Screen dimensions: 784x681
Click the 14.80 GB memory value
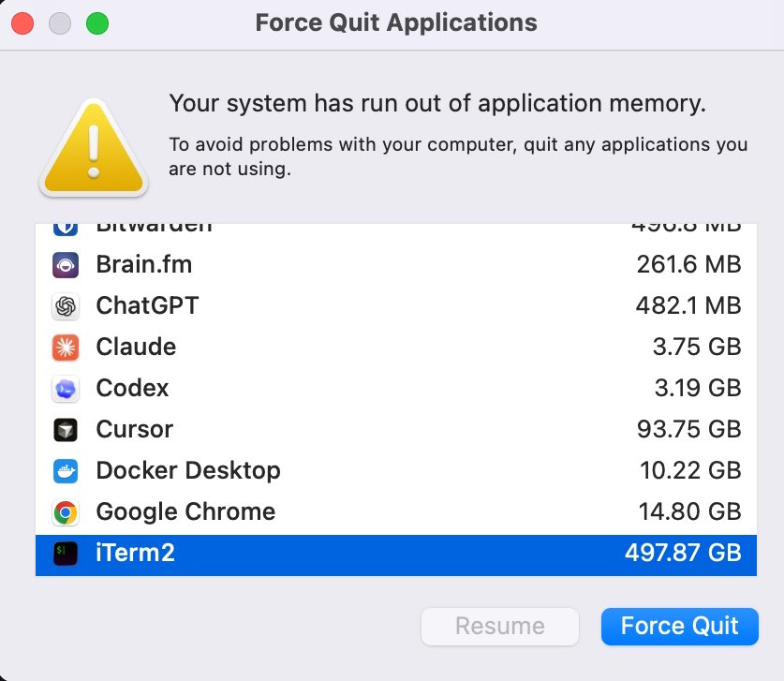pos(690,512)
